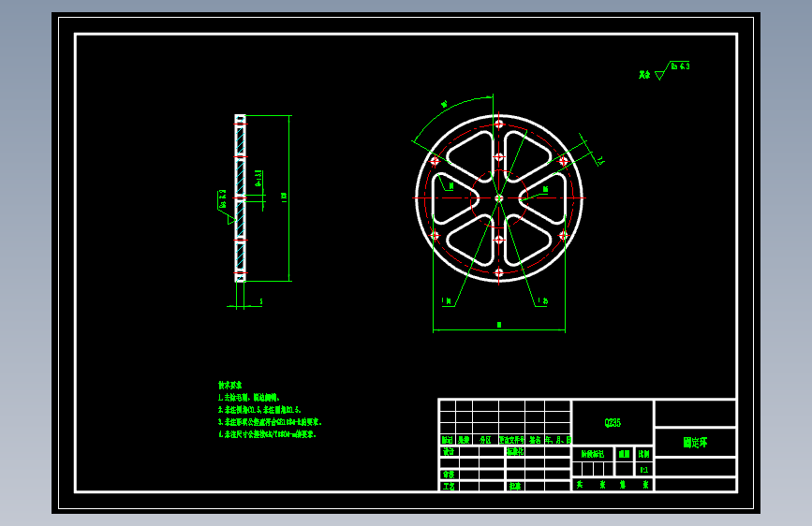Click the 更改文件号 column header

pos(511,440)
